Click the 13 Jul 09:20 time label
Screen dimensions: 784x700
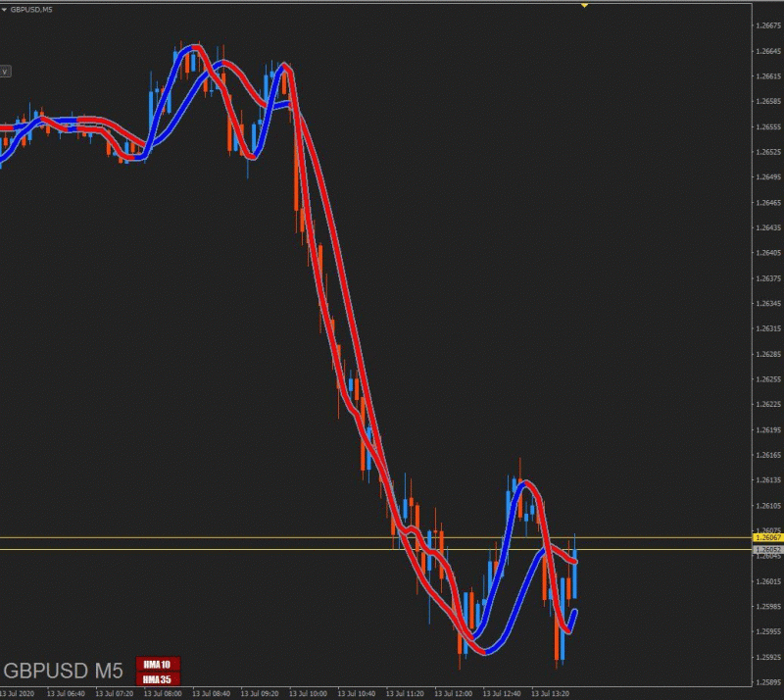pos(260,693)
